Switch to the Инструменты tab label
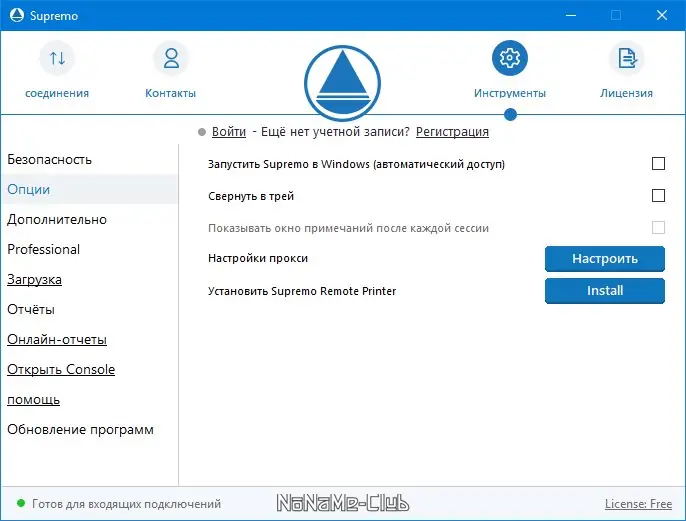 (x=510, y=93)
